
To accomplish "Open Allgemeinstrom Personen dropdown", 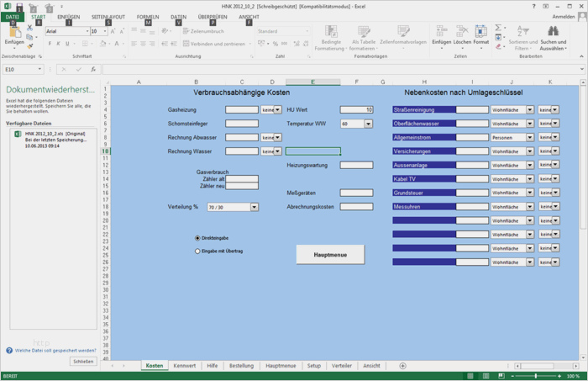I will coord(529,137).
